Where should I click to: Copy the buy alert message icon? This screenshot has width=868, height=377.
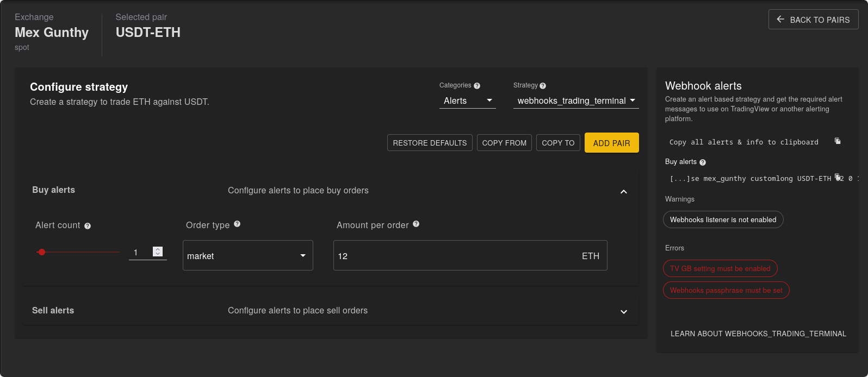(x=838, y=177)
